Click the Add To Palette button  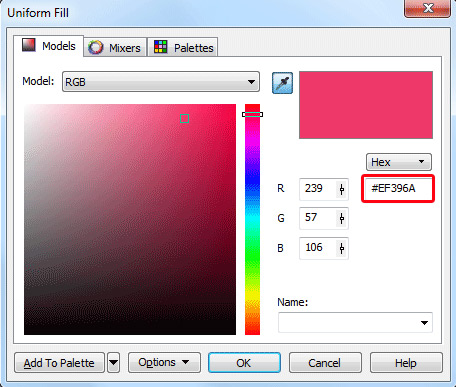pos(59,363)
